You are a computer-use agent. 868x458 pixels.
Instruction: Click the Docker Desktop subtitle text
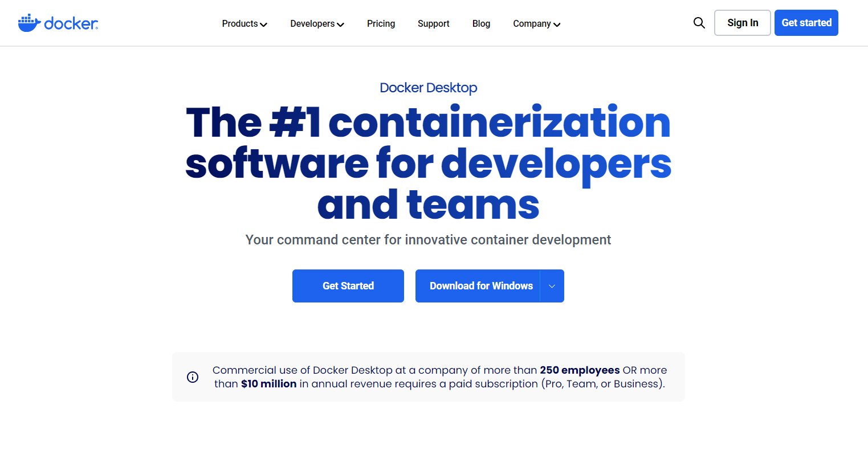(x=429, y=88)
